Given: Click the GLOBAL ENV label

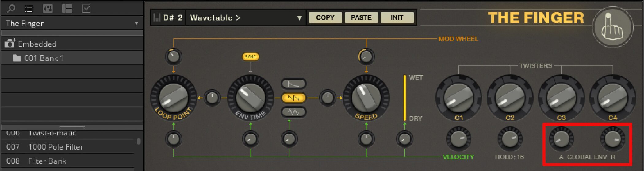Looking at the screenshot, I should click(587, 157).
